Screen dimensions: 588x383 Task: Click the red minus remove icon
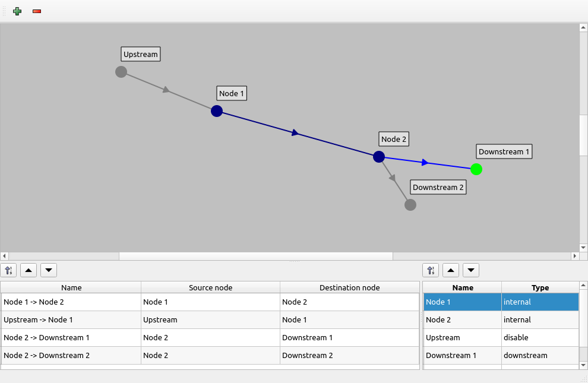[x=37, y=11]
